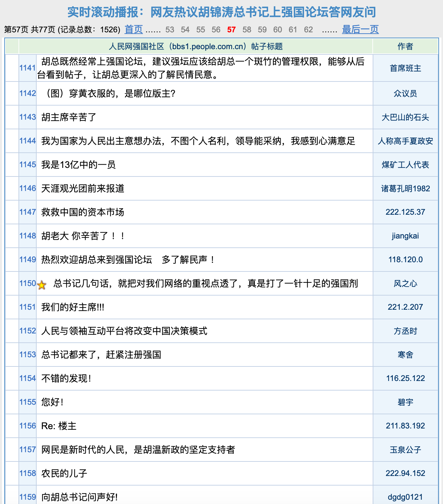
Task: Open page 53 in pagination
Action: 170,30
